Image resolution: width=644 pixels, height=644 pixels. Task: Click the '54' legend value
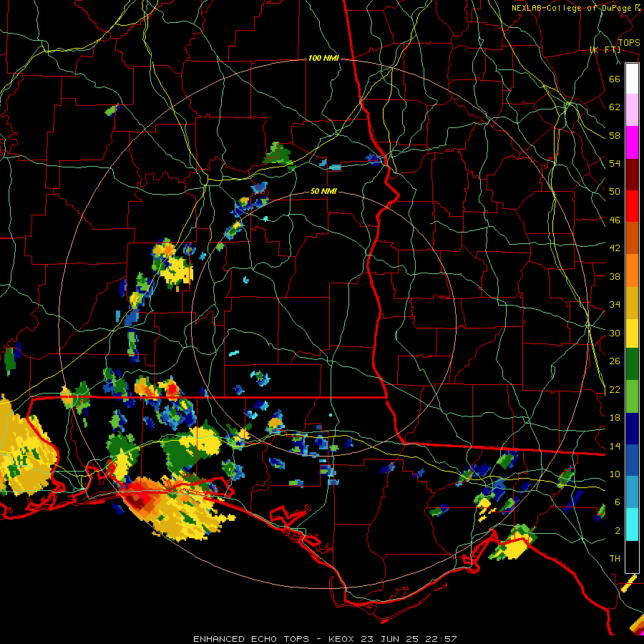[x=615, y=163]
